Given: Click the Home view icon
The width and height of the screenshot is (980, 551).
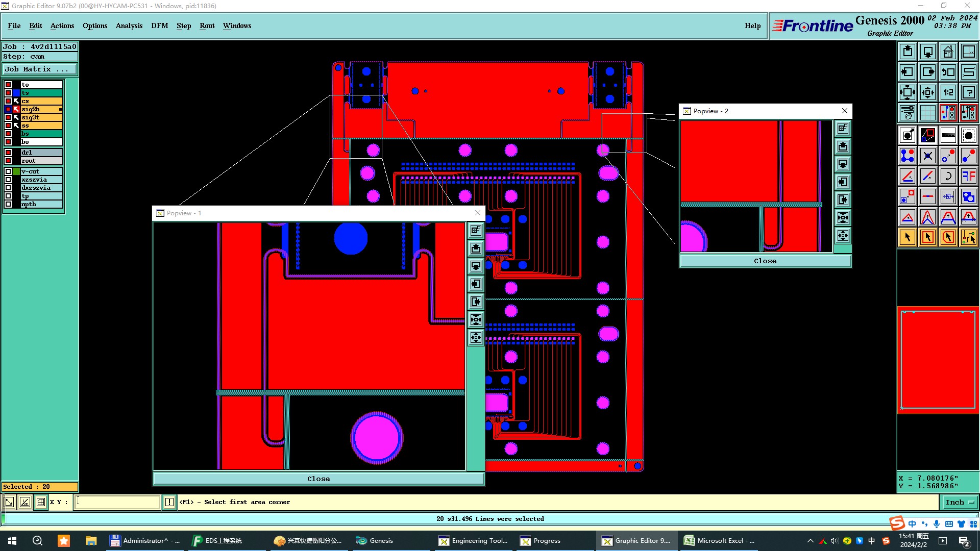Looking at the screenshot, I should (948, 52).
